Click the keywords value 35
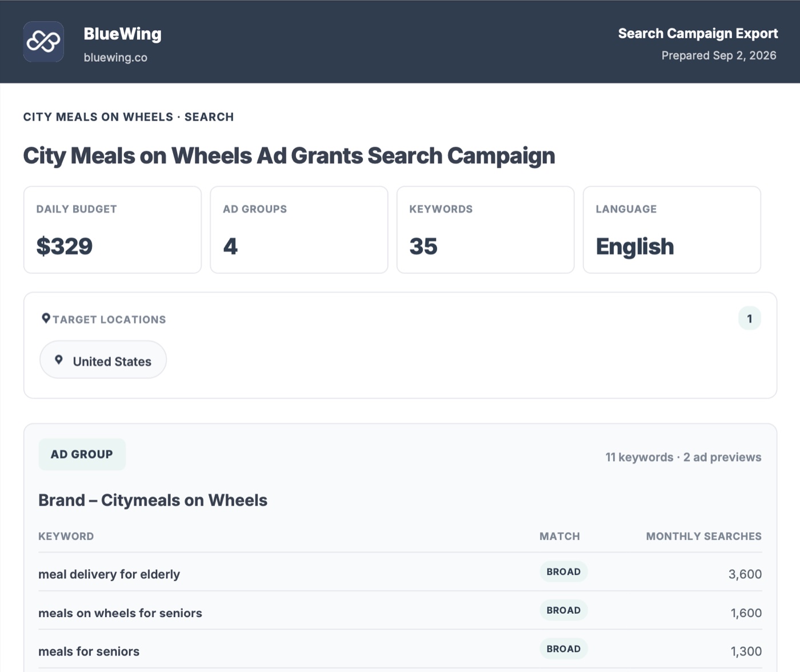Viewport: 800px width, 672px height. pyautogui.click(x=423, y=246)
